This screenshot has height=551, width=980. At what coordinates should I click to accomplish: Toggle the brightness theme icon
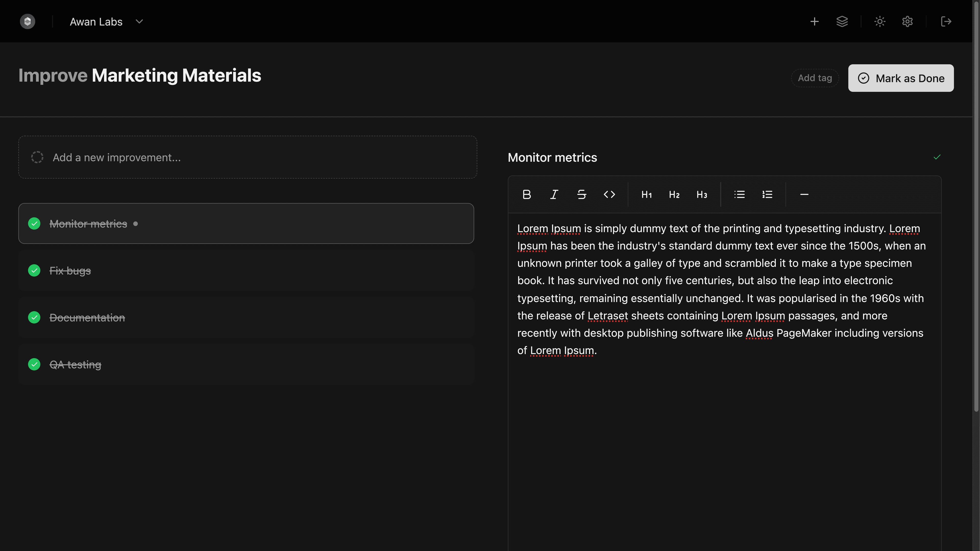point(879,21)
